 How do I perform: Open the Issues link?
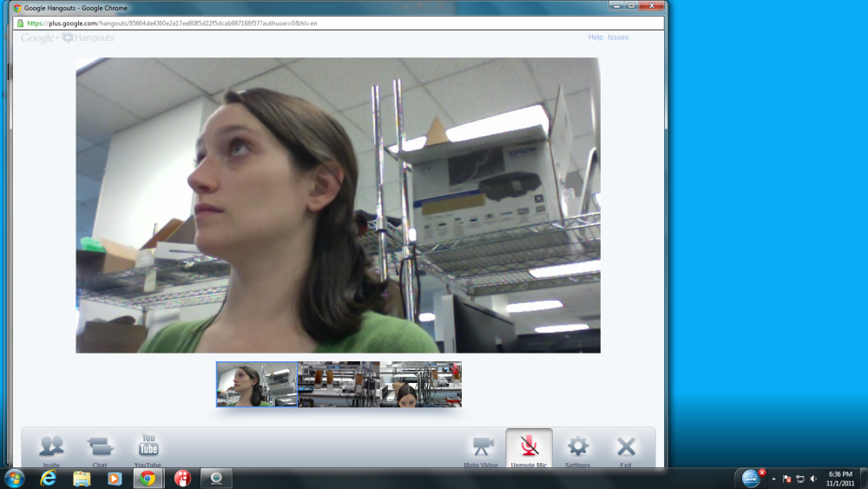(618, 37)
